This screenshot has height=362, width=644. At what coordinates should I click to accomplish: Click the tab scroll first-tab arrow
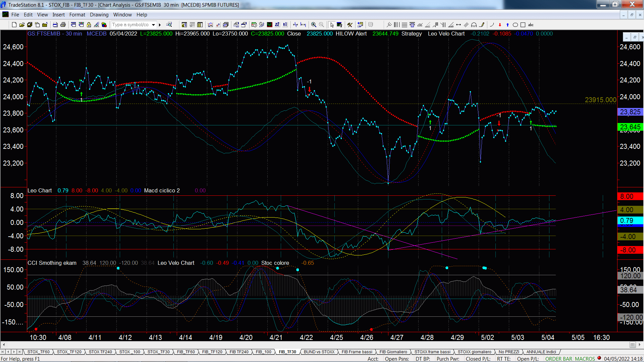point(3,352)
